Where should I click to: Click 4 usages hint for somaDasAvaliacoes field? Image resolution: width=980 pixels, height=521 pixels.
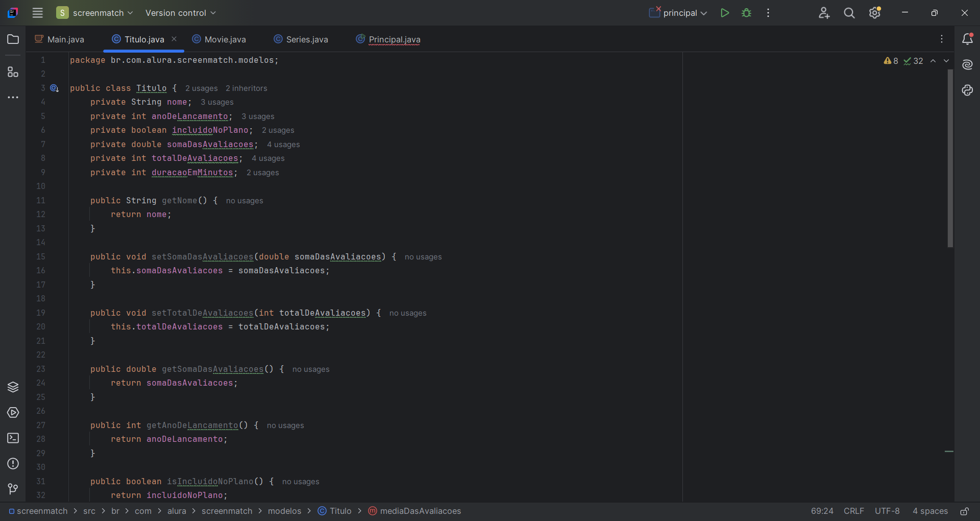click(x=283, y=145)
